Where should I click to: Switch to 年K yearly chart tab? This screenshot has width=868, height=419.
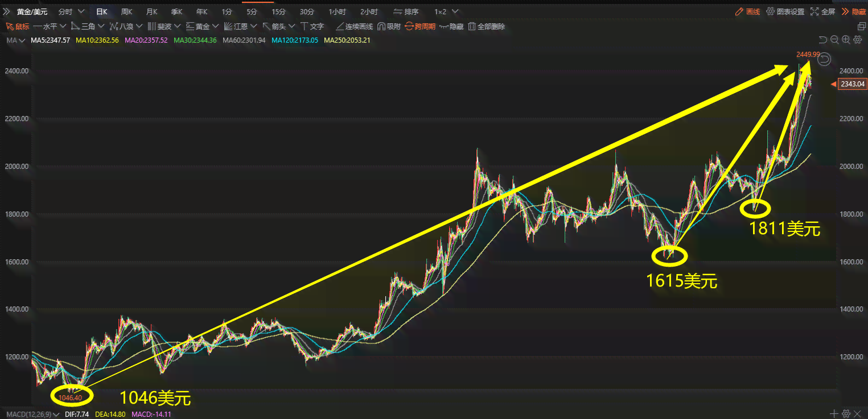tap(201, 11)
